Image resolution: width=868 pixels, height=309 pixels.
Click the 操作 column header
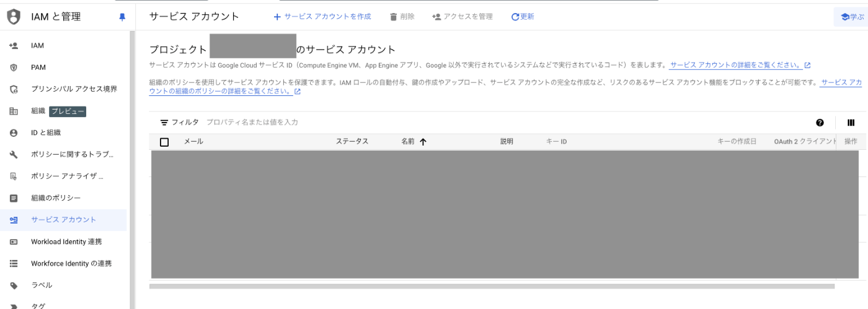click(851, 142)
